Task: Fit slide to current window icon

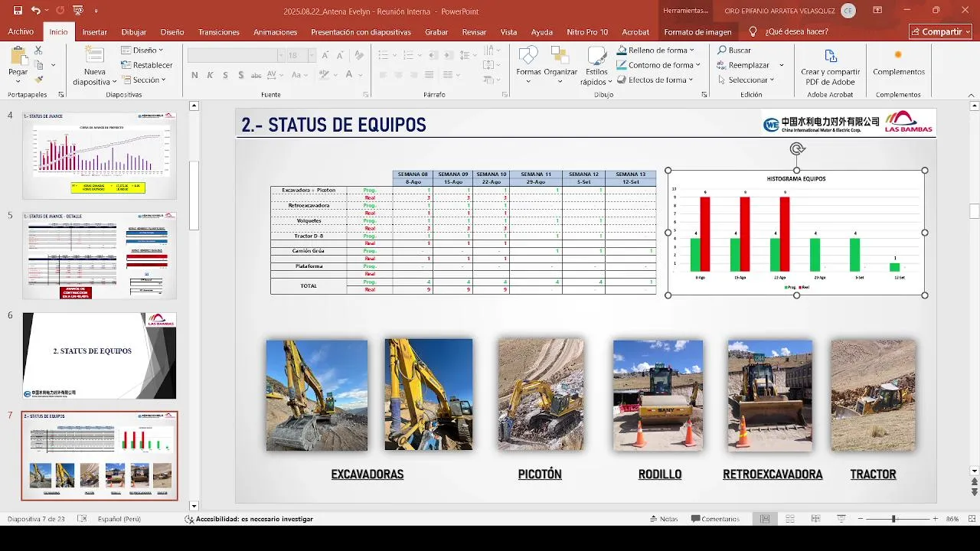Action: tap(972, 519)
